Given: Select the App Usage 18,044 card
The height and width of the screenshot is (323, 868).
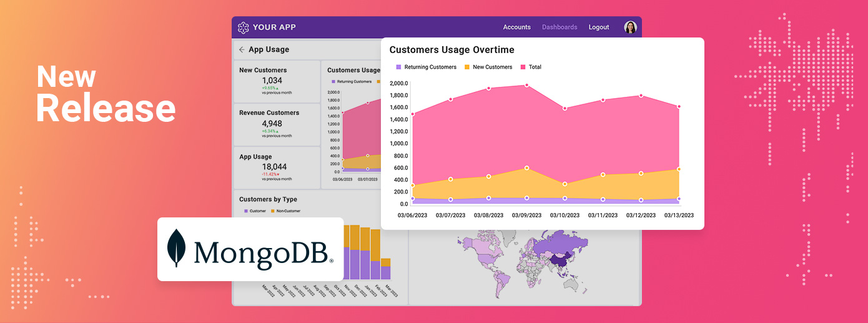Looking at the screenshot, I should point(277,167).
